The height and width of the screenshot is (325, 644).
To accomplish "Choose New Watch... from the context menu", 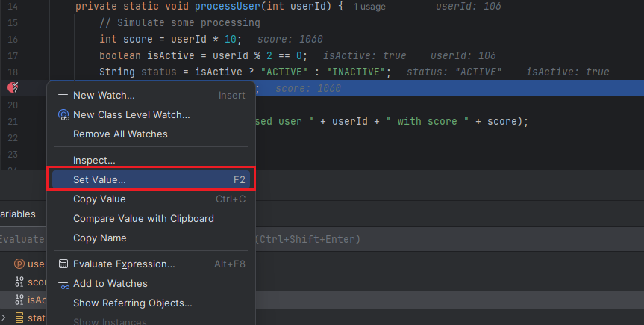I will point(151,95).
